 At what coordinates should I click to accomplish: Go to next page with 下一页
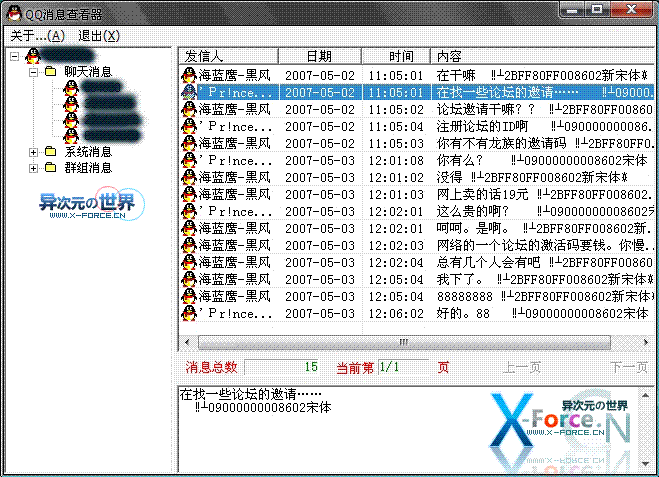coord(629,368)
